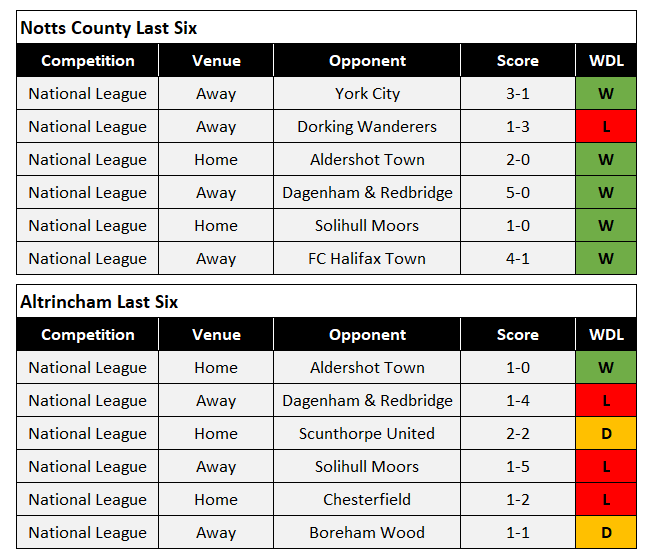Click the red L cell for Chesterfield

click(606, 500)
